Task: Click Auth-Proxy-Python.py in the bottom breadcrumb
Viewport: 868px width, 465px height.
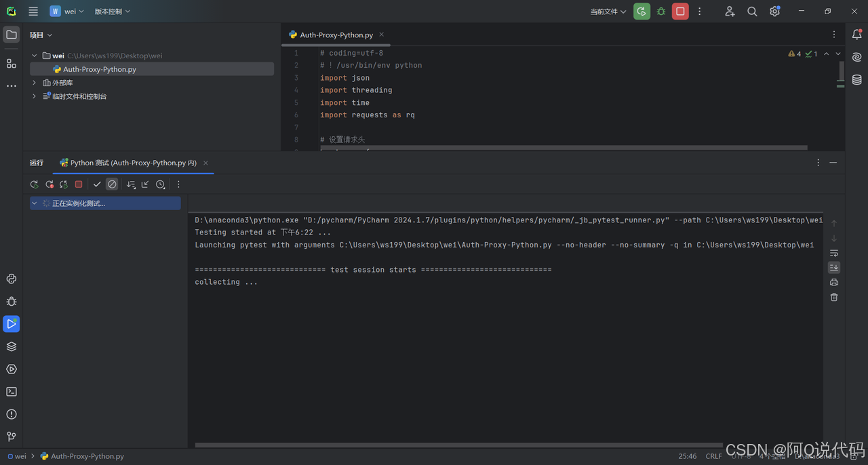Action: pos(87,456)
